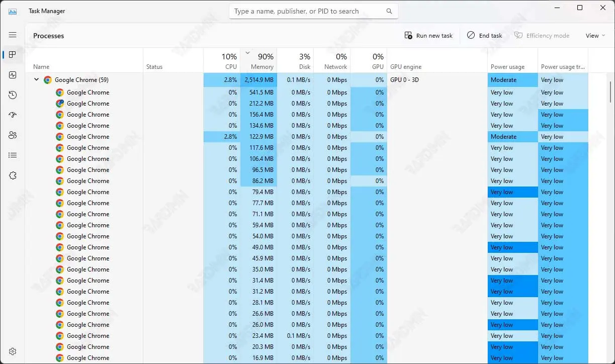The image size is (615, 364).
Task: Collapse the Google Chrome (59) group
Action: (36, 79)
